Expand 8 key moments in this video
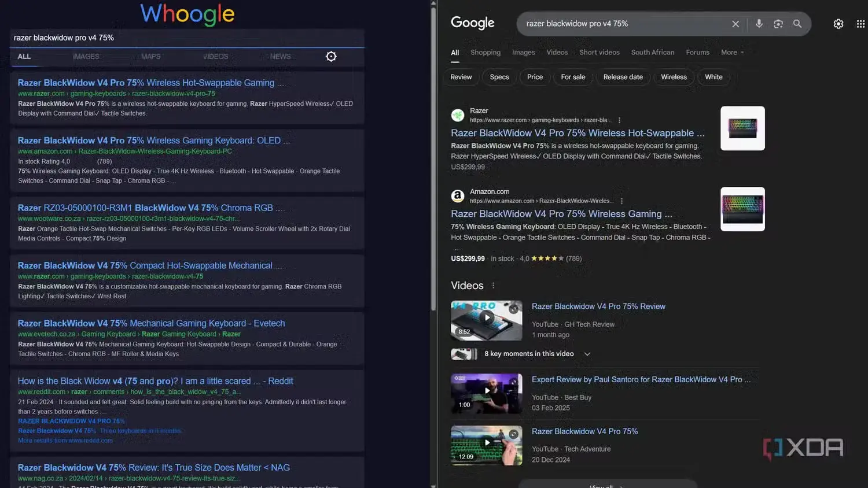The height and width of the screenshot is (488, 868). point(587,354)
